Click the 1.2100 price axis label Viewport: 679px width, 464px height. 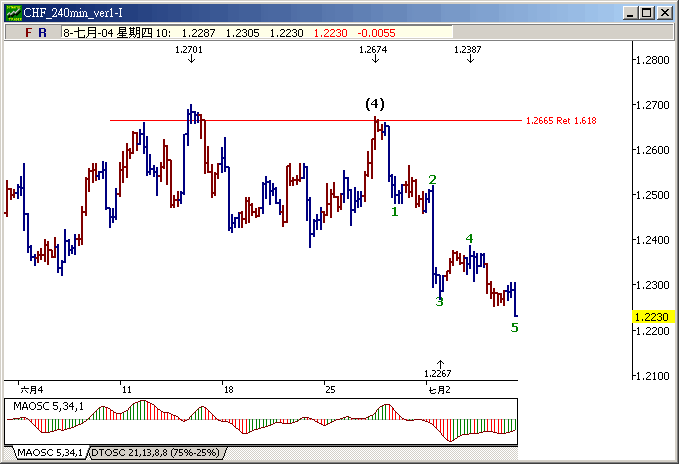653,376
